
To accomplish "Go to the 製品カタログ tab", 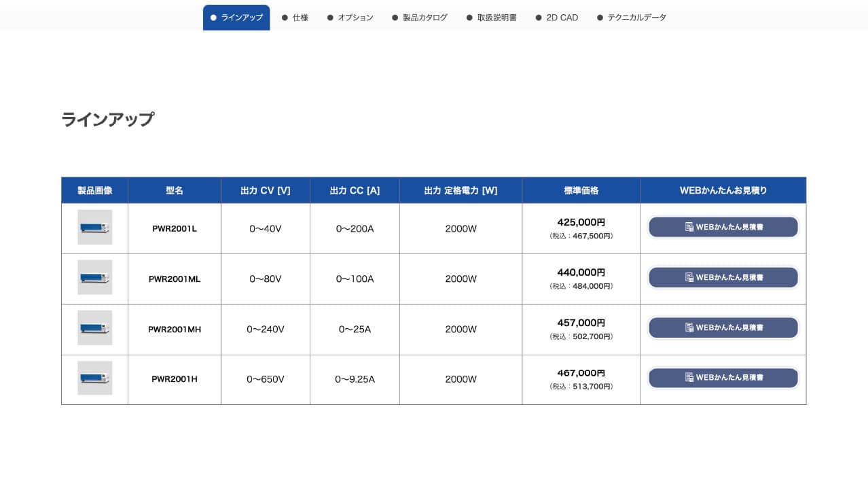I will tap(420, 18).
